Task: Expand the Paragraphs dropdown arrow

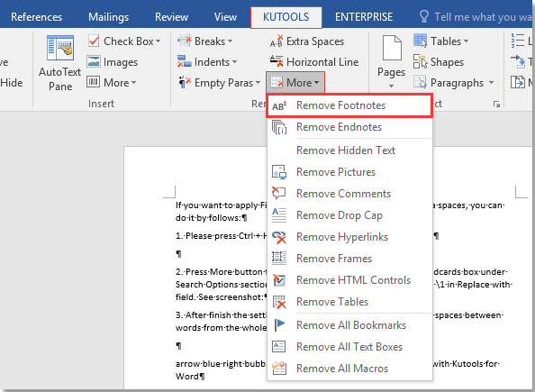Action: (x=492, y=83)
